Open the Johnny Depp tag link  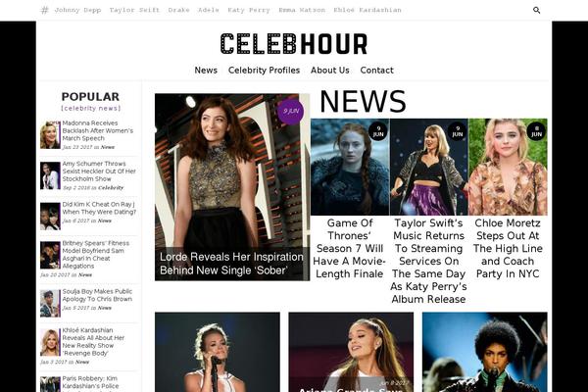click(78, 10)
